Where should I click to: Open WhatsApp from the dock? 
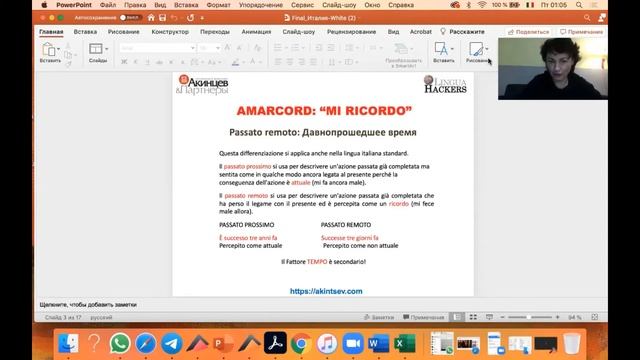coord(120,343)
